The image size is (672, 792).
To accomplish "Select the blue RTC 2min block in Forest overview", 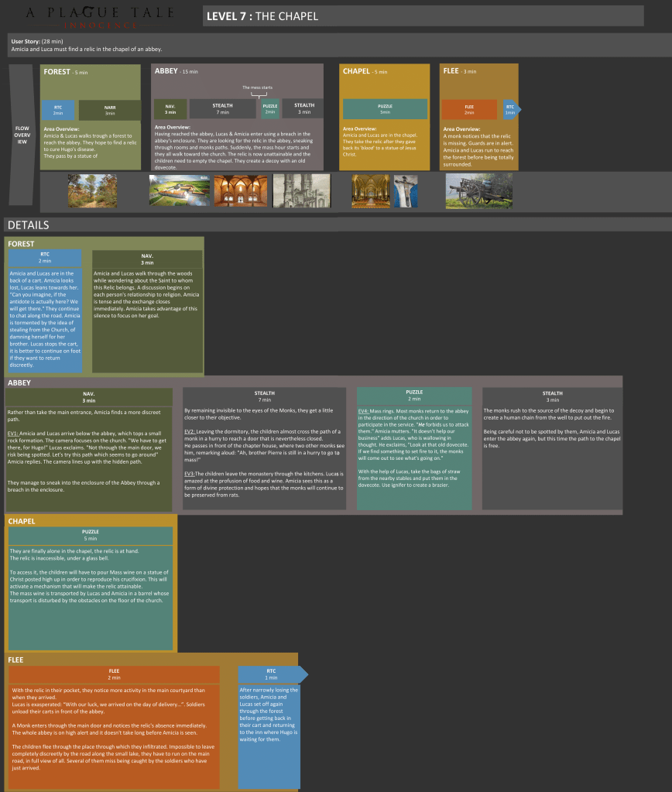I will pyautogui.click(x=58, y=110).
